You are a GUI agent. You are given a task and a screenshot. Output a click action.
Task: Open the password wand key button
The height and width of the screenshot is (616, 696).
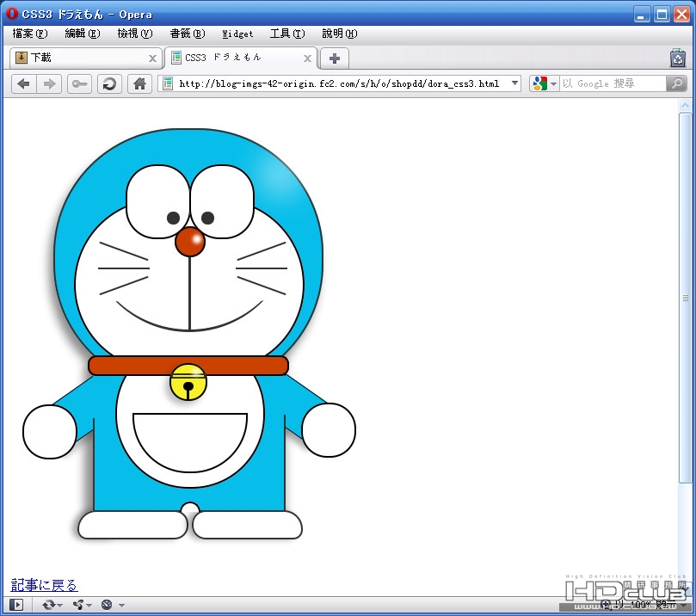click(x=79, y=83)
